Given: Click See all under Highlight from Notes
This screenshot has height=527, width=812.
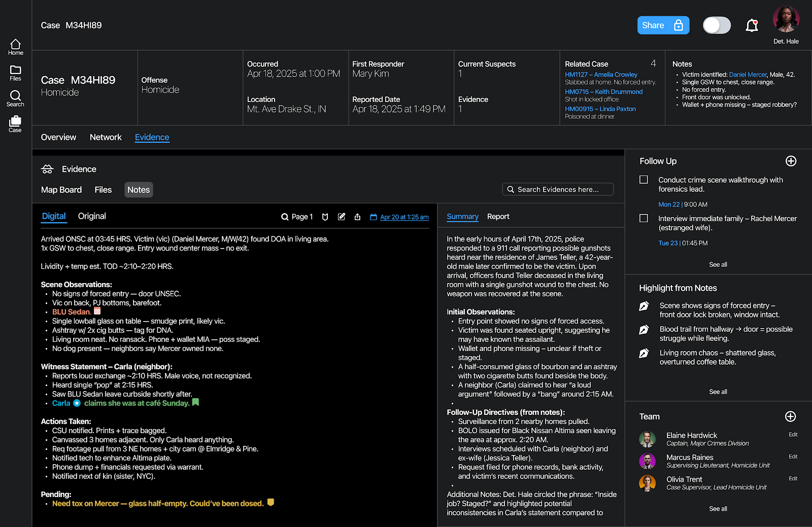Looking at the screenshot, I should [718, 392].
